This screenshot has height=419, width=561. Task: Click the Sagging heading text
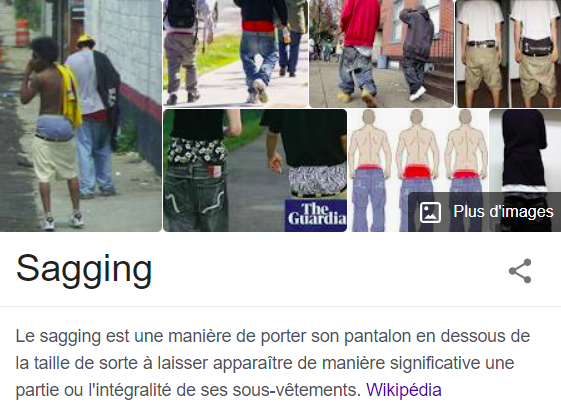(x=84, y=270)
